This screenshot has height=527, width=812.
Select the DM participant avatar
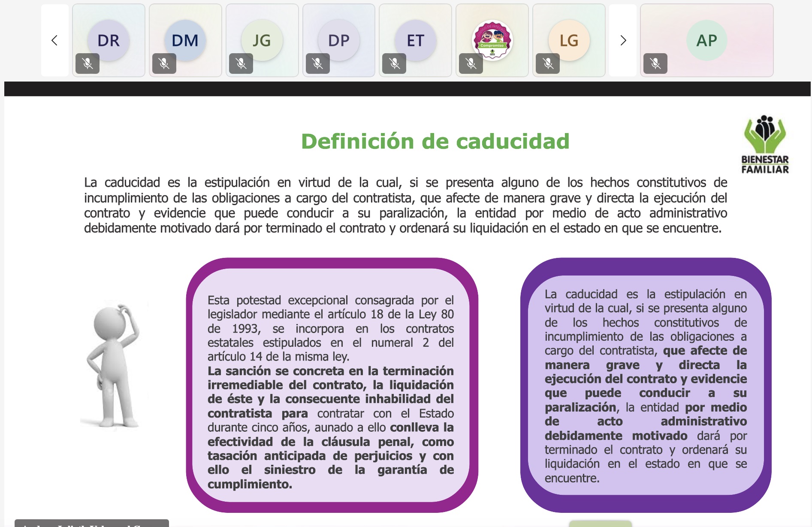pyautogui.click(x=185, y=40)
